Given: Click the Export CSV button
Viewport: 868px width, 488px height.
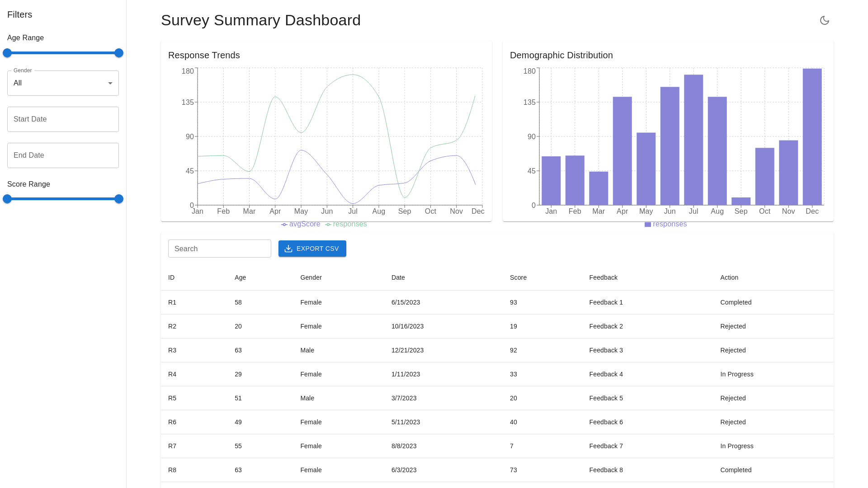Looking at the screenshot, I should [x=312, y=249].
